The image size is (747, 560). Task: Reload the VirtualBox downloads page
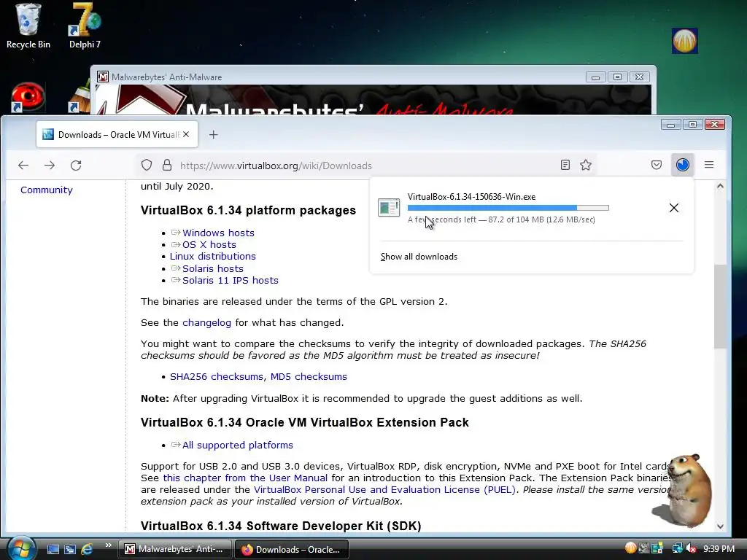(76, 166)
